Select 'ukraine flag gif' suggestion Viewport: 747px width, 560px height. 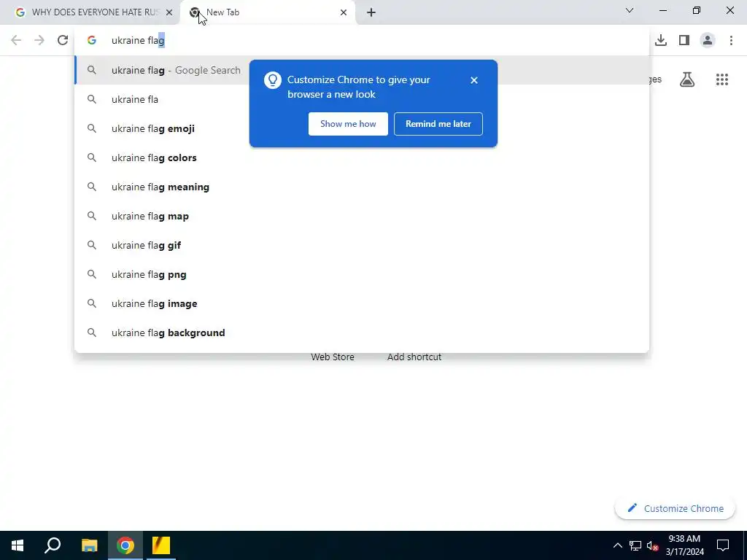click(x=362, y=245)
